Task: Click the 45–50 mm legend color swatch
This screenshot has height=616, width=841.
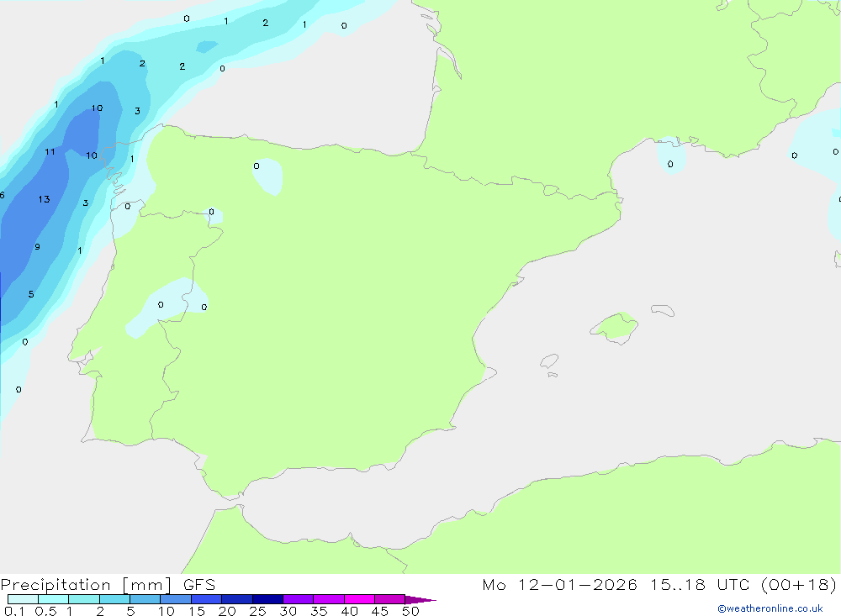Action: pos(390,599)
